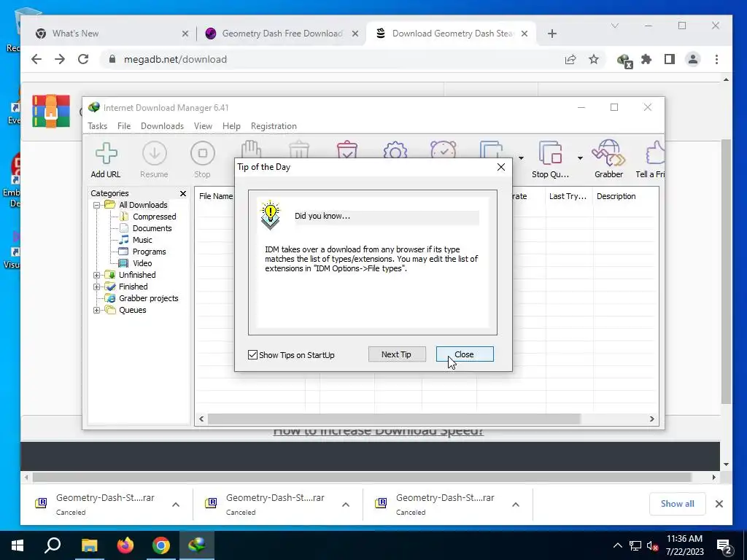Click the Start Queue toolbar icon
The image size is (747, 560).
491,149
